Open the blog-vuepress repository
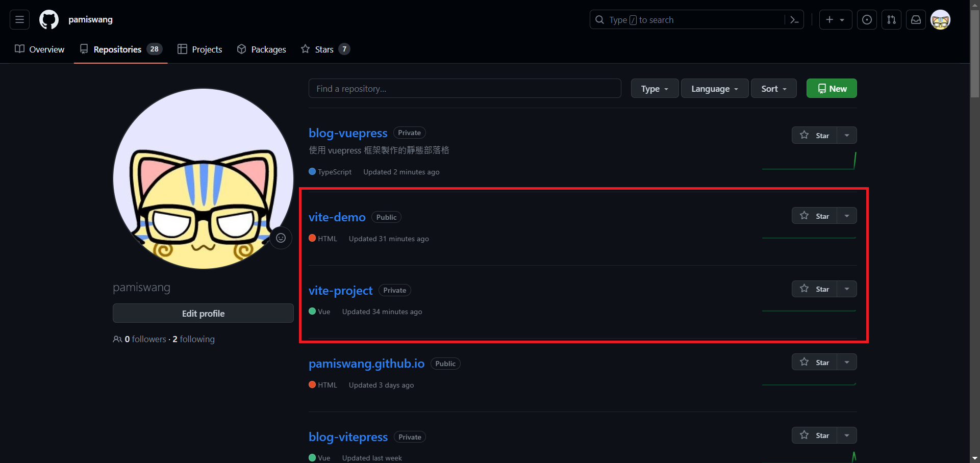Image resolution: width=980 pixels, height=463 pixels. point(348,133)
